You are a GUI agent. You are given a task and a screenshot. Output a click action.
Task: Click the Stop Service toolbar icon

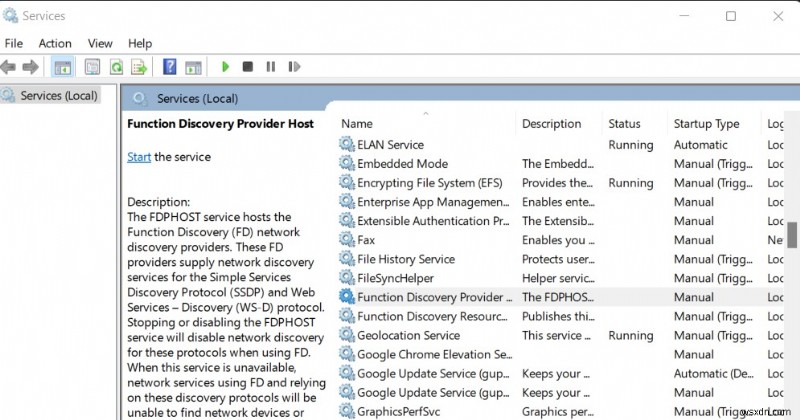pos(248,67)
